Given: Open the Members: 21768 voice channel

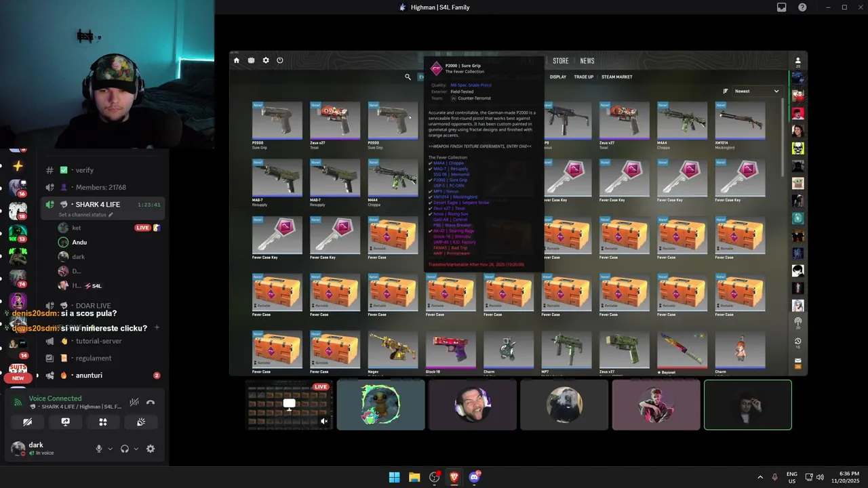Looking at the screenshot, I should coord(102,187).
